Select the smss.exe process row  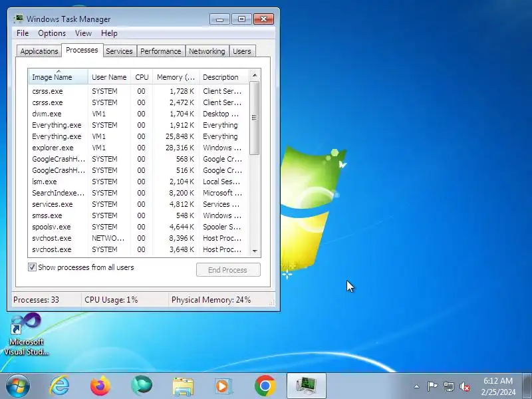pos(138,215)
